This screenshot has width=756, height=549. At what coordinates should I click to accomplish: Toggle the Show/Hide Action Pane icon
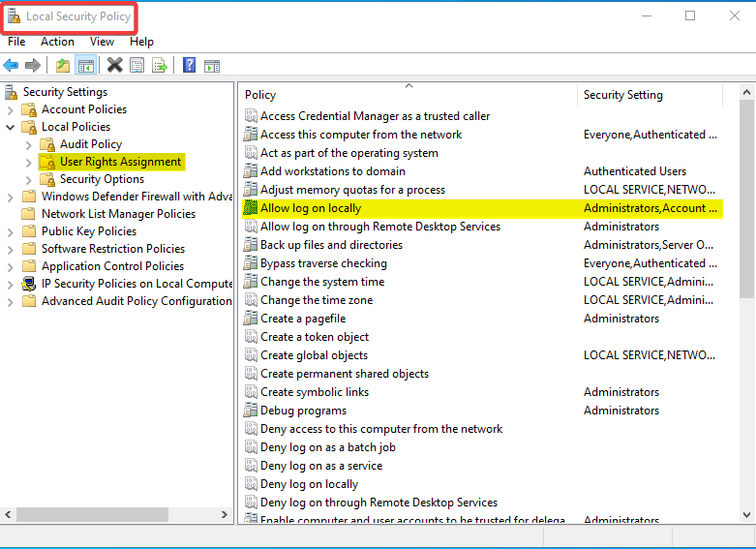click(x=212, y=66)
